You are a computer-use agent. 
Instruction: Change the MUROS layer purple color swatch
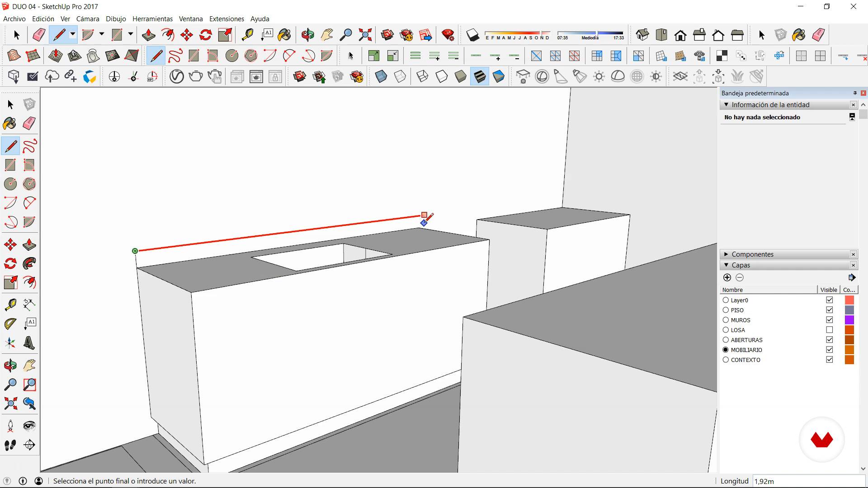coord(849,320)
